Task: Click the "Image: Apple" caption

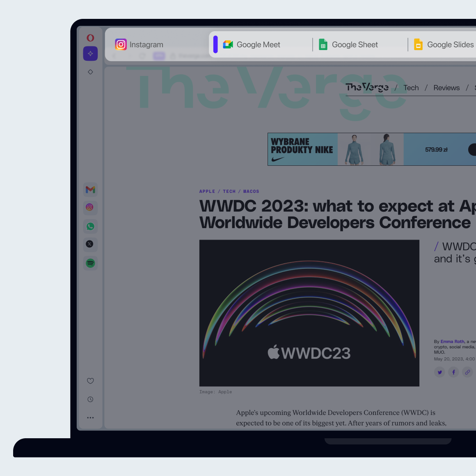Action: 215,392
